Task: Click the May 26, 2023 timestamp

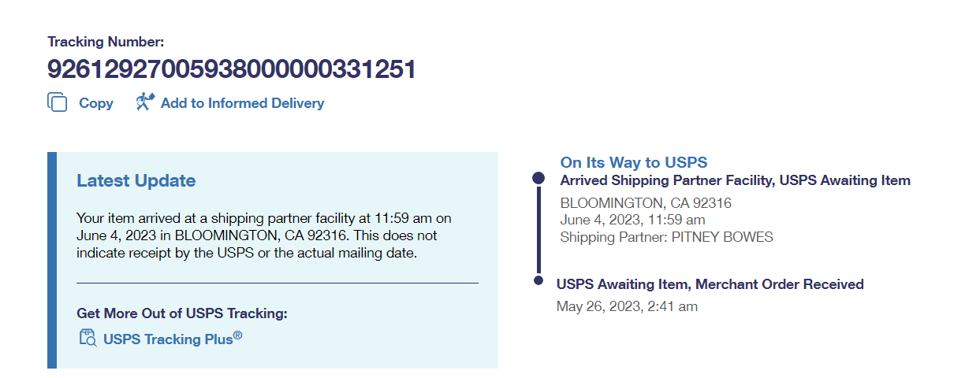Action: pyautogui.click(x=627, y=306)
